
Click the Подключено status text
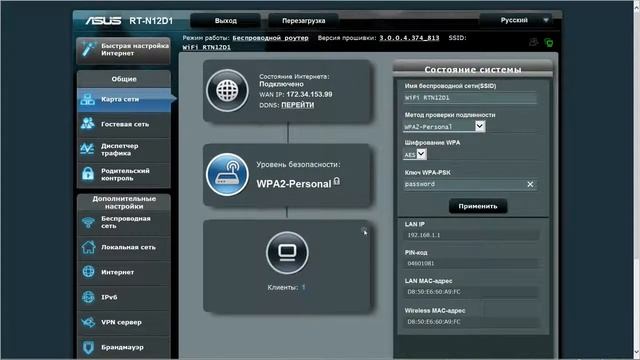pyautogui.click(x=281, y=84)
